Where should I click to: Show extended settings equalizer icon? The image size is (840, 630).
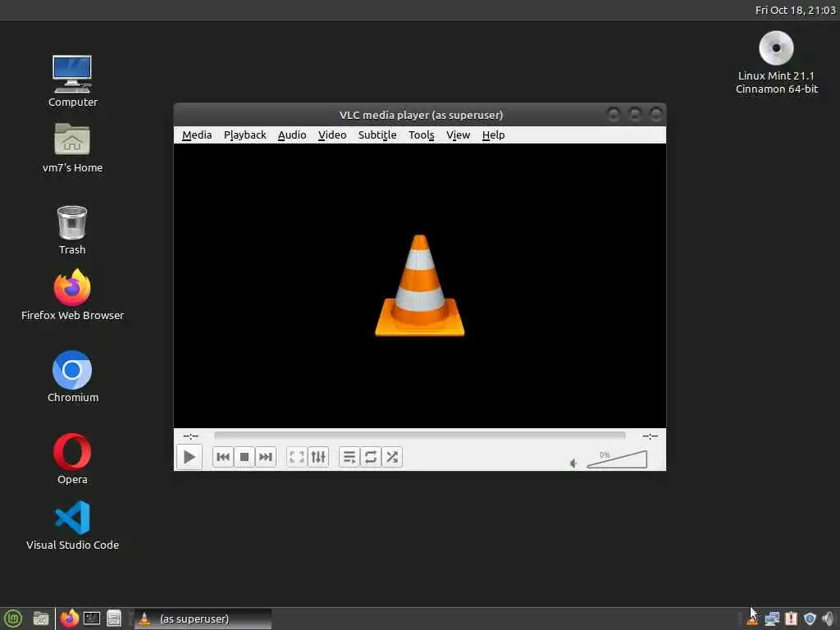pos(318,457)
